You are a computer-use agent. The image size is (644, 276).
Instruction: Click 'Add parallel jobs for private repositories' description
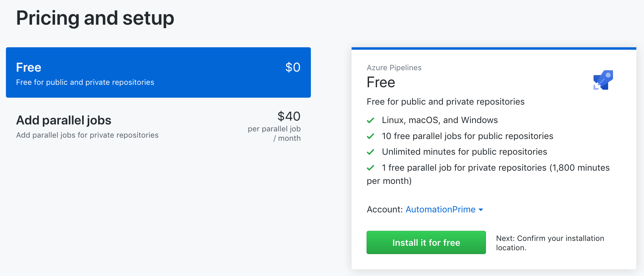click(x=87, y=135)
